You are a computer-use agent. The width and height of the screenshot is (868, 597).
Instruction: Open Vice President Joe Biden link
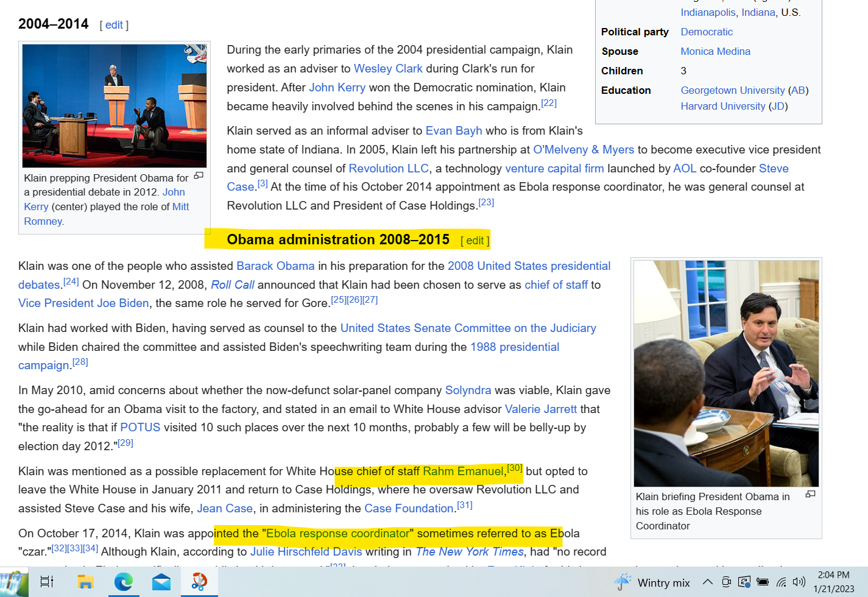(x=83, y=303)
